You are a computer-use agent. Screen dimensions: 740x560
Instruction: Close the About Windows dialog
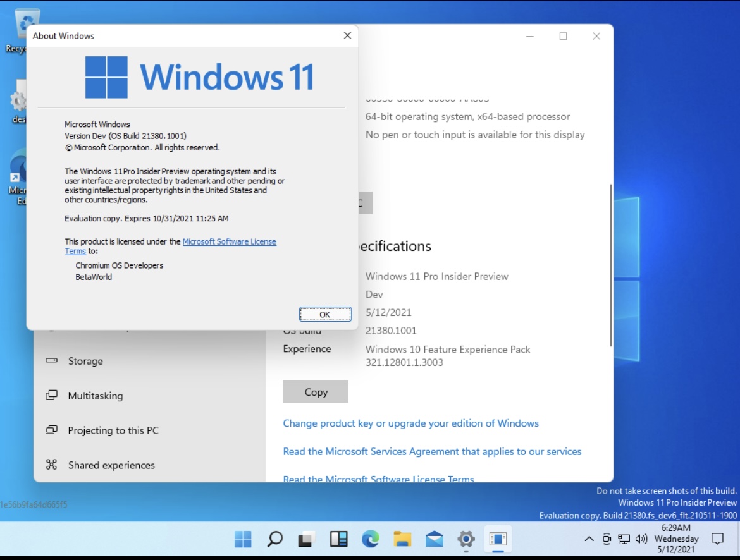[347, 35]
